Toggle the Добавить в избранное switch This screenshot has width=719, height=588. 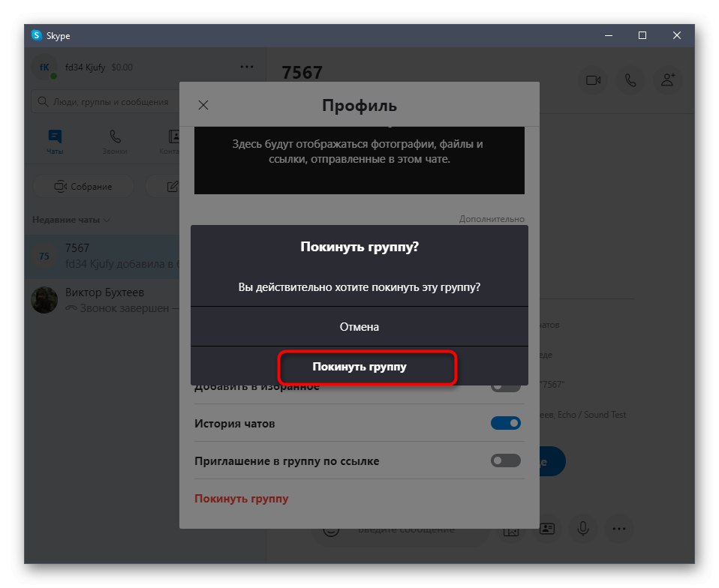pyautogui.click(x=505, y=388)
